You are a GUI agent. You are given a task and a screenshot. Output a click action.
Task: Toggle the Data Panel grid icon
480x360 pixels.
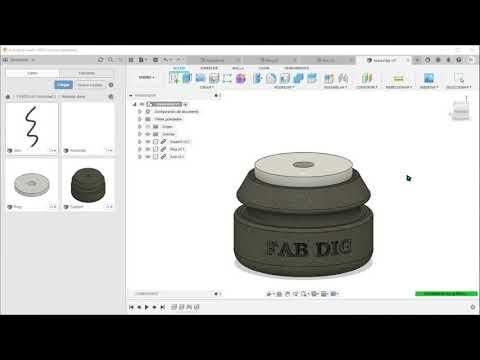click(131, 60)
